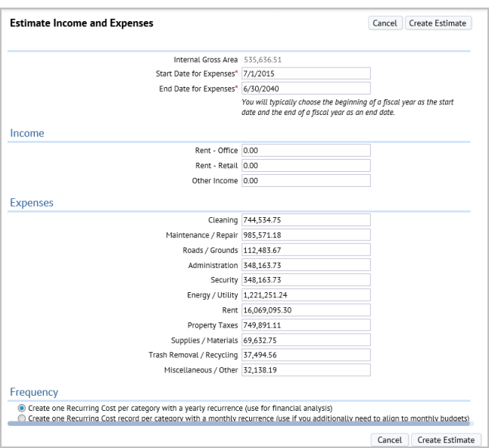Click the top Cancel button

coord(385,23)
